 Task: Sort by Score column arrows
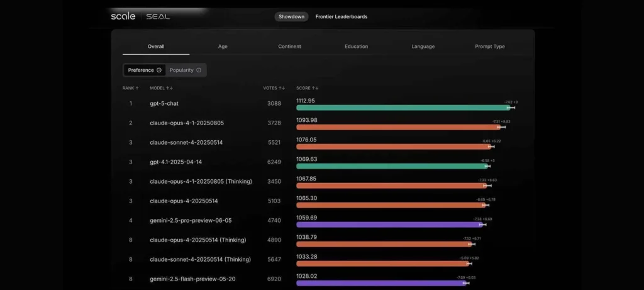[x=316, y=88]
